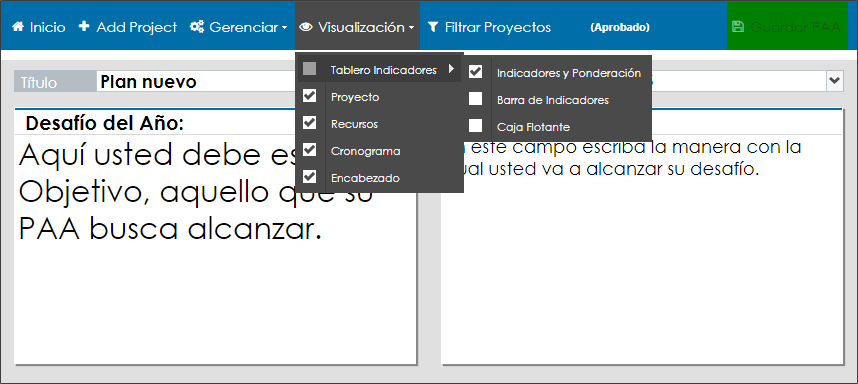Click the funnel icon for Filtrar Proyectos
The image size is (858, 384).
tap(433, 27)
